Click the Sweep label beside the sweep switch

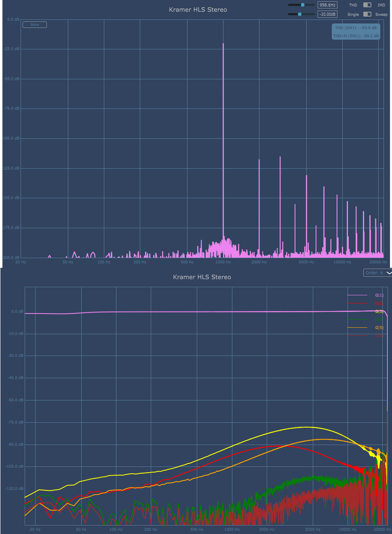[x=381, y=14]
